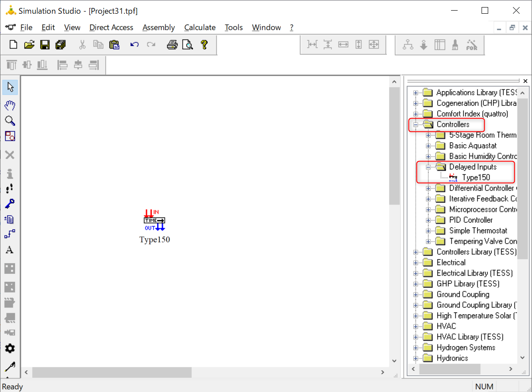Image resolution: width=532 pixels, height=392 pixels.
Task: Click the library tree vertical scrollbar thumb
Action: pos(523,178)
